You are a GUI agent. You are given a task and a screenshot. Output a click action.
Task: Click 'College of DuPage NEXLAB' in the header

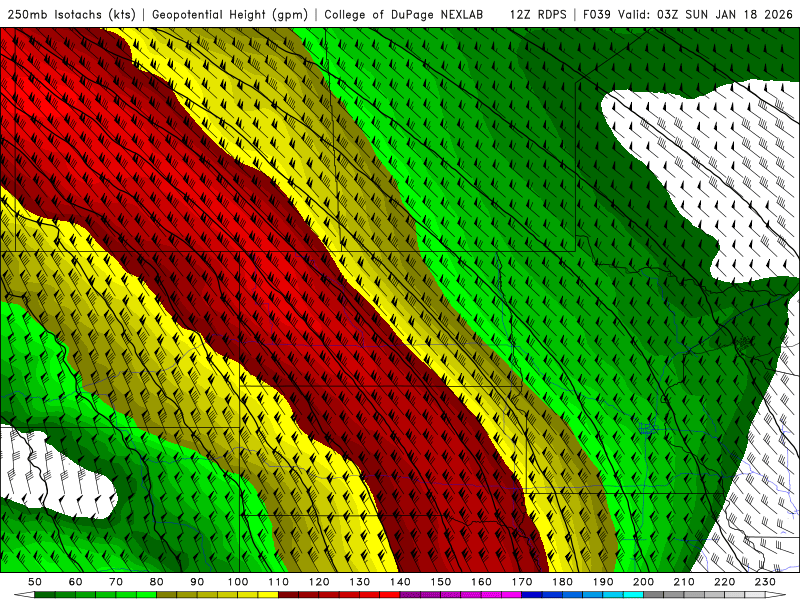[x=404, y=15]
